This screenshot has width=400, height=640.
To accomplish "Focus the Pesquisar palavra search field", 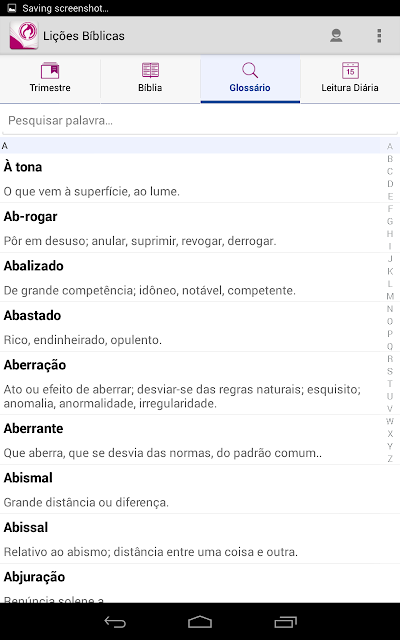I will pos(200,121).
